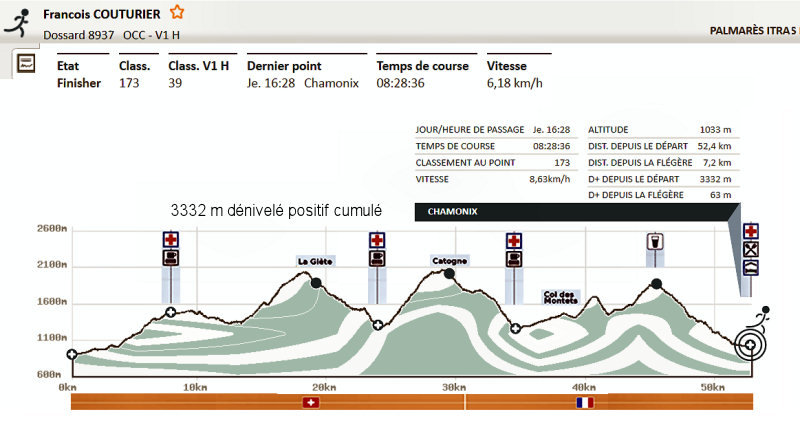Click the drink glass icon near 45km
The image size is (800, 447).
[655, 242]
